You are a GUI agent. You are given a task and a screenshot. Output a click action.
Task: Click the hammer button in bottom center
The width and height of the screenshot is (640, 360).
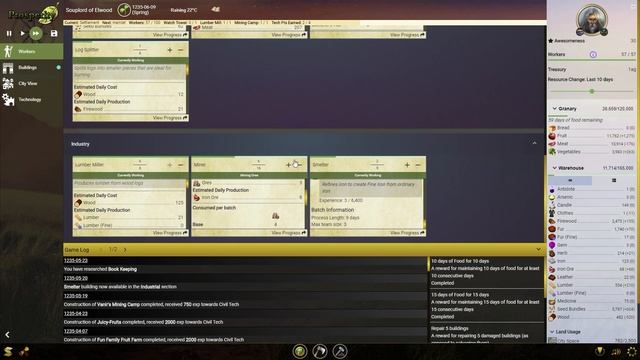point(340,351)
